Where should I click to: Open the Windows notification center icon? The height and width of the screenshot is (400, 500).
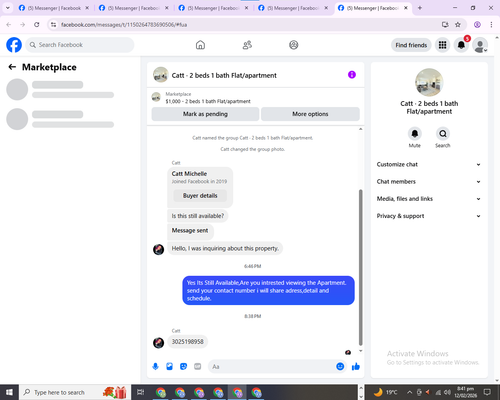(x=487, y=392)
